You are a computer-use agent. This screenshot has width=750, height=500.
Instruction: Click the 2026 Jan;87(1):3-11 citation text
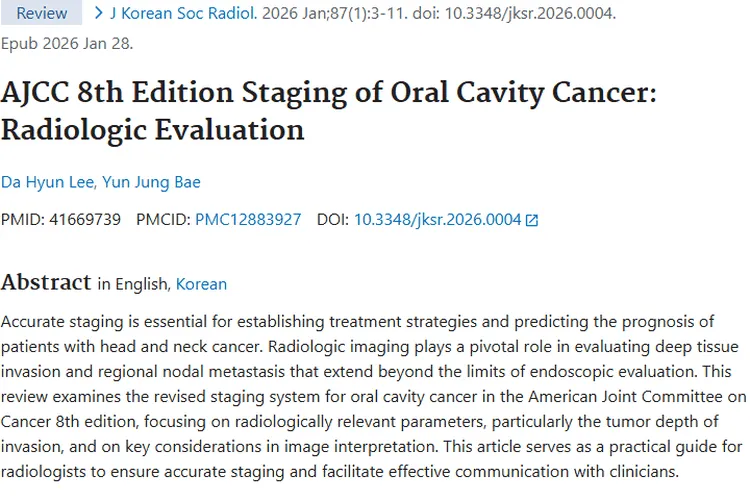(343, 14)
